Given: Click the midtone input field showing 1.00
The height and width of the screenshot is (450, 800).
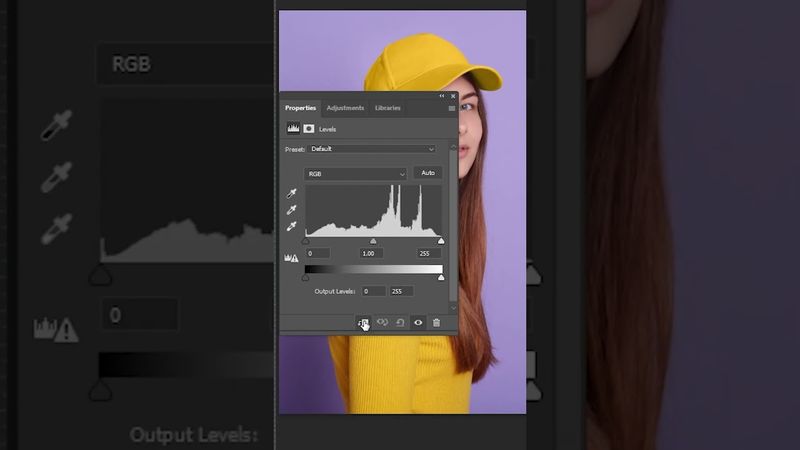Looking at the screenshot, I should (x=372, y=254).
